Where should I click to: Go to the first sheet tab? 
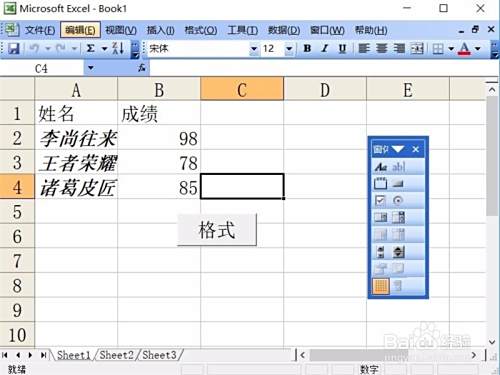pyautogui.click(x=5, y=355)
